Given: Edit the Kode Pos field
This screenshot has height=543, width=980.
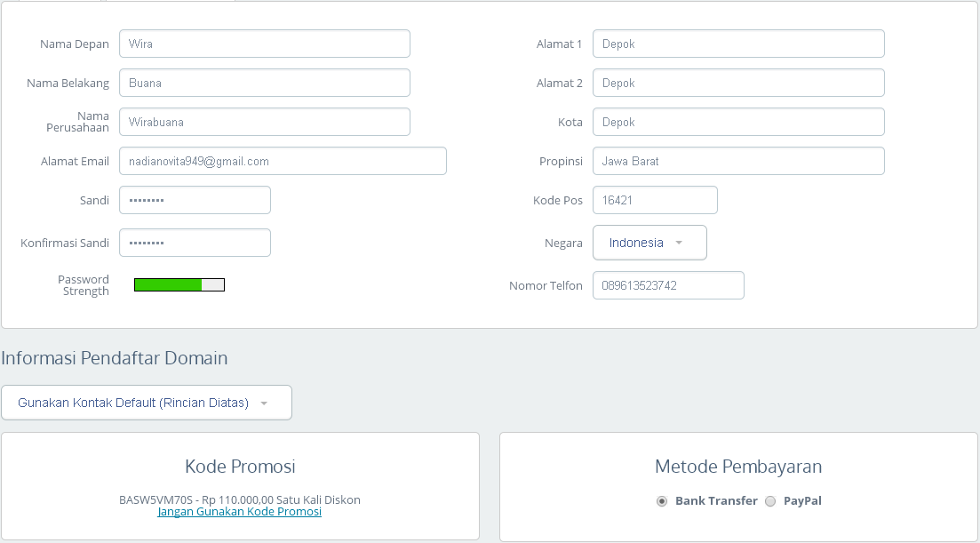Looking at the screenshot, I should 654,200.
